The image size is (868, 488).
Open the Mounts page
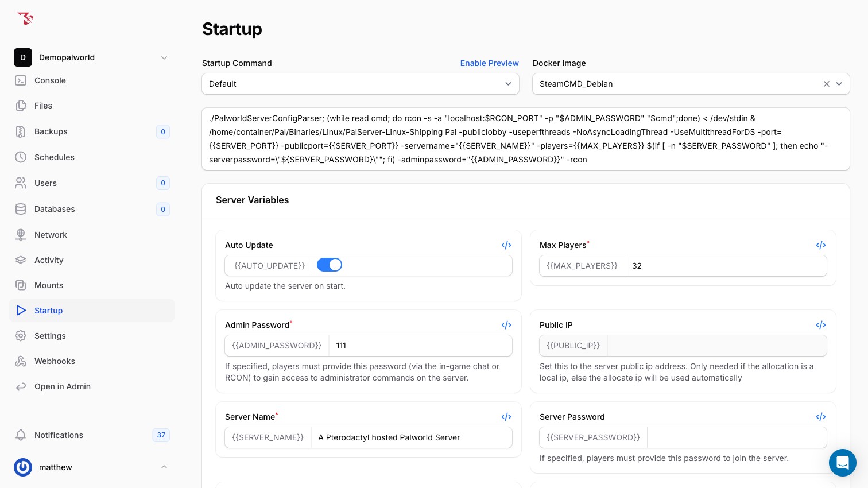tap(92, 285)
